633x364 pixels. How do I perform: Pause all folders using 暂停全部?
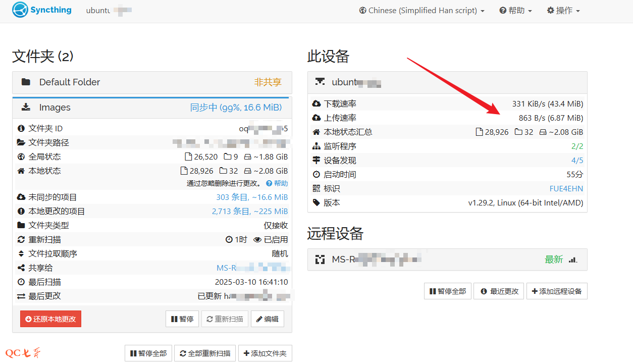pyautogui.click(x=148, y=353)
